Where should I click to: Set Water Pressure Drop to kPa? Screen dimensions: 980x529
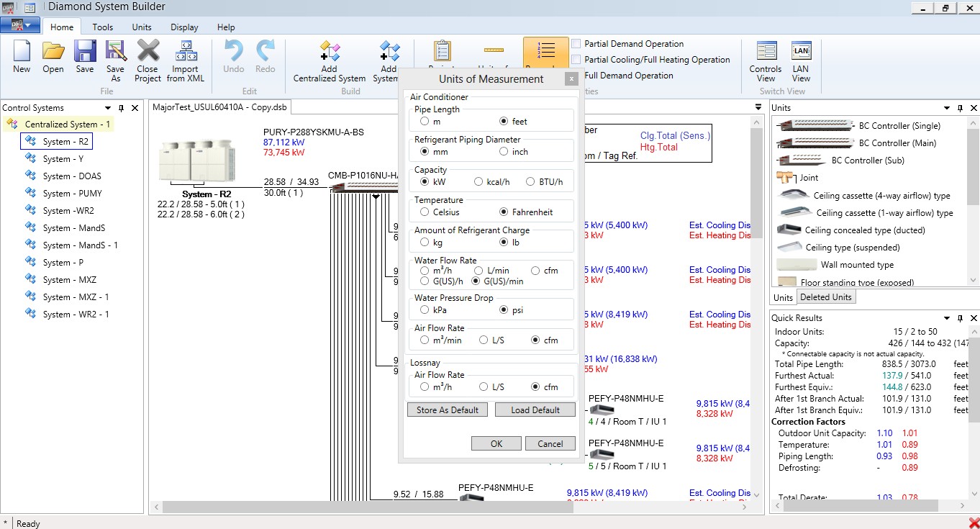(425, 310)
